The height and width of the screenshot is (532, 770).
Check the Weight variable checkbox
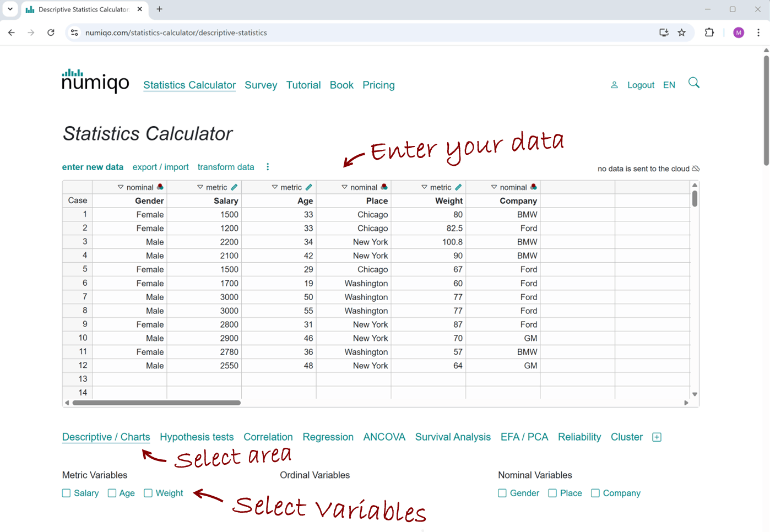[x=148, y=493]
